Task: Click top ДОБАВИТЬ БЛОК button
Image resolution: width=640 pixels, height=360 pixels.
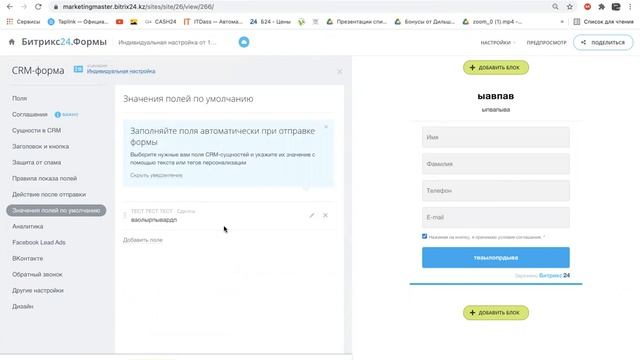Action: coord(496,67)
